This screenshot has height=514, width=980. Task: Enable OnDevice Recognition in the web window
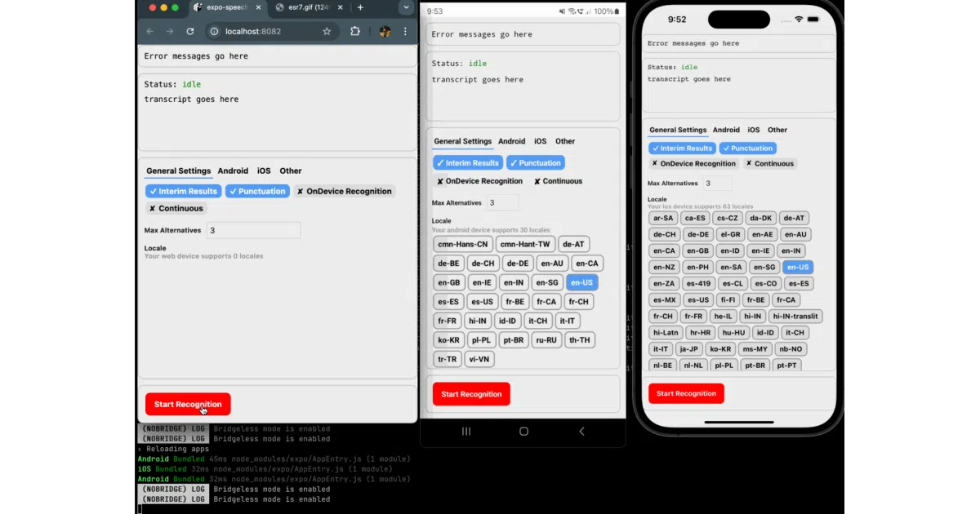click(x=344, y=191)
